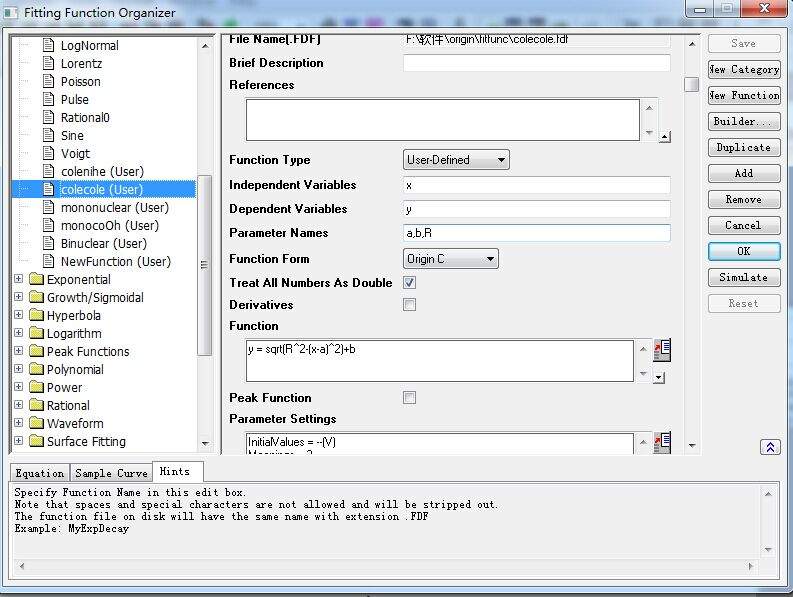
Task: Toggle Treat All Numbers As Double checkbox
Action: tap(409, 282)
